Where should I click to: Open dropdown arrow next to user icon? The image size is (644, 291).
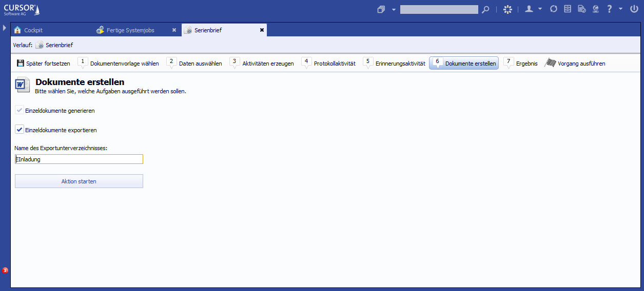(540, 9)
